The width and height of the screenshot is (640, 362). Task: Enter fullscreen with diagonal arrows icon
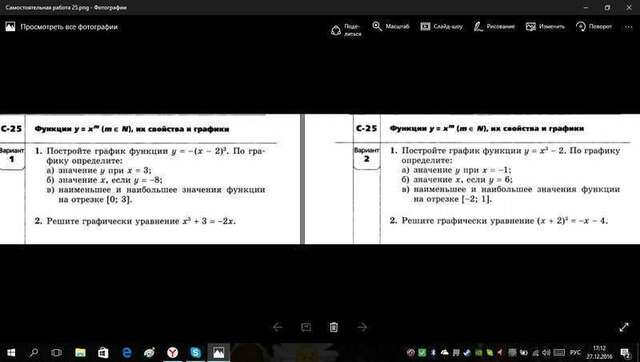(x=624, y=327)
